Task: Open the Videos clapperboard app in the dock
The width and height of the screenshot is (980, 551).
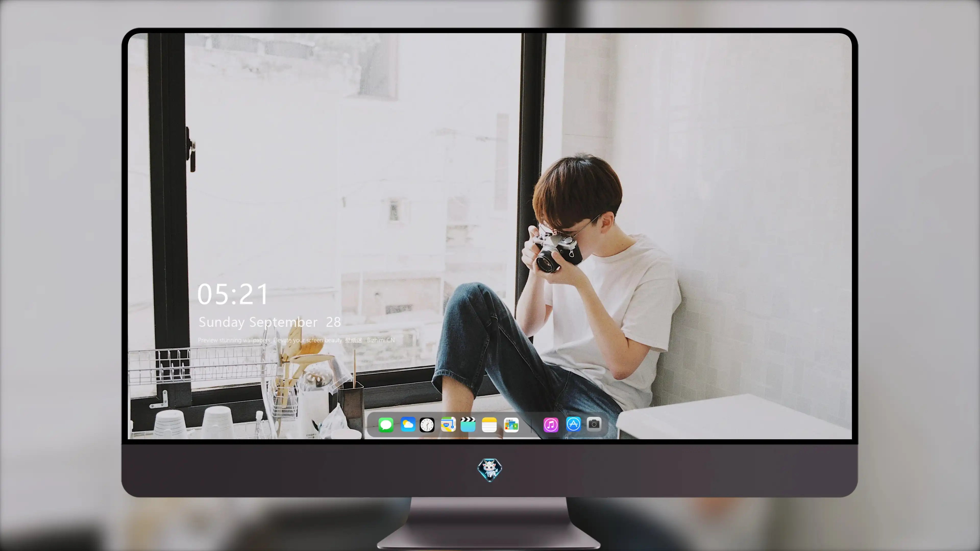Action: coord(468,425)
